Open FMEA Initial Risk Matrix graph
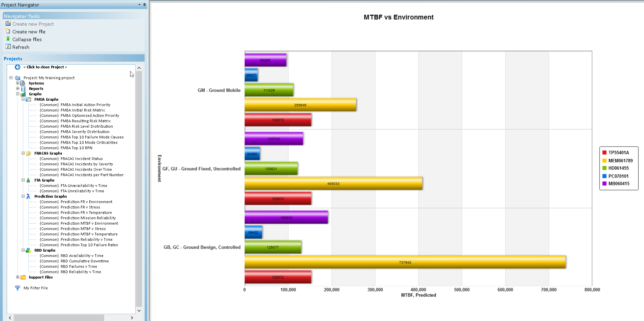 pos(72,110)
